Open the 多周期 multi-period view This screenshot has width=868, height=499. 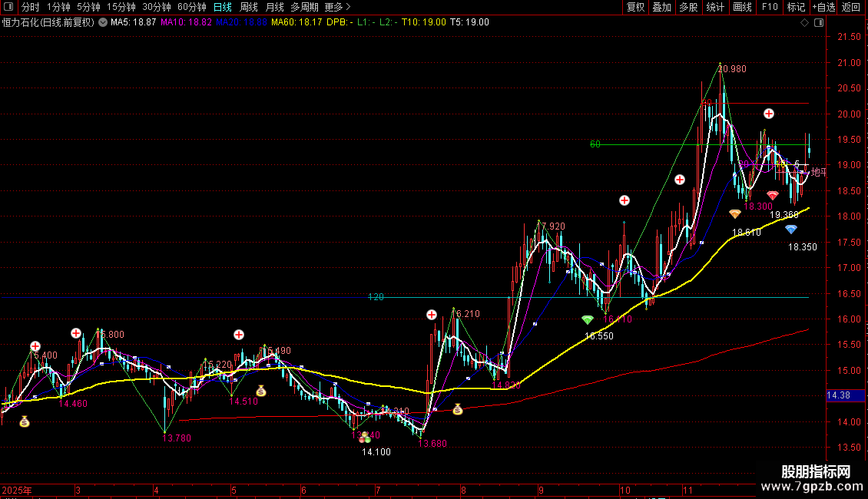click(304, 7)
